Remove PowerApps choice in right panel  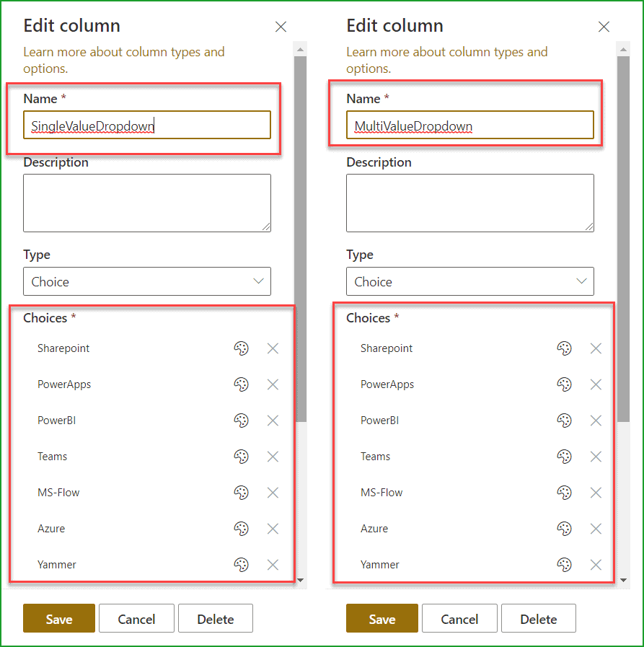point(596,384)
